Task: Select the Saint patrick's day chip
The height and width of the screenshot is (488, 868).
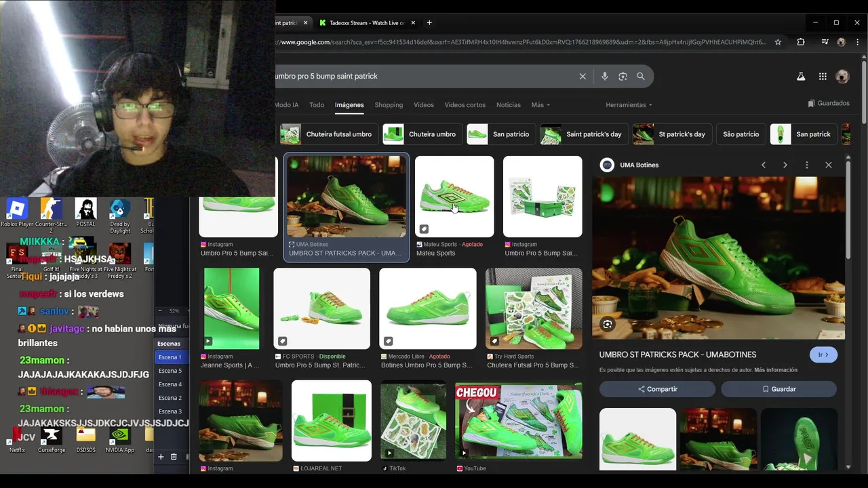Action: [x=583, y=134]
